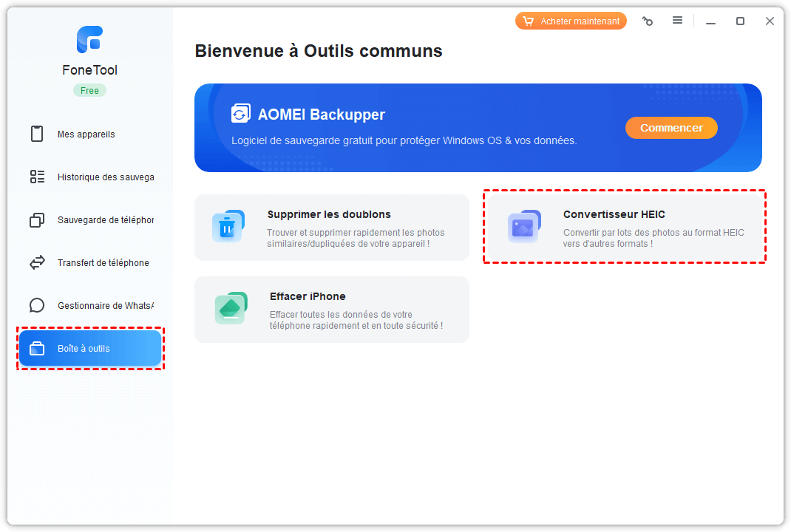
Task: Click the Historique des sauvegardes list icon
Action: [x=37, y=177]
